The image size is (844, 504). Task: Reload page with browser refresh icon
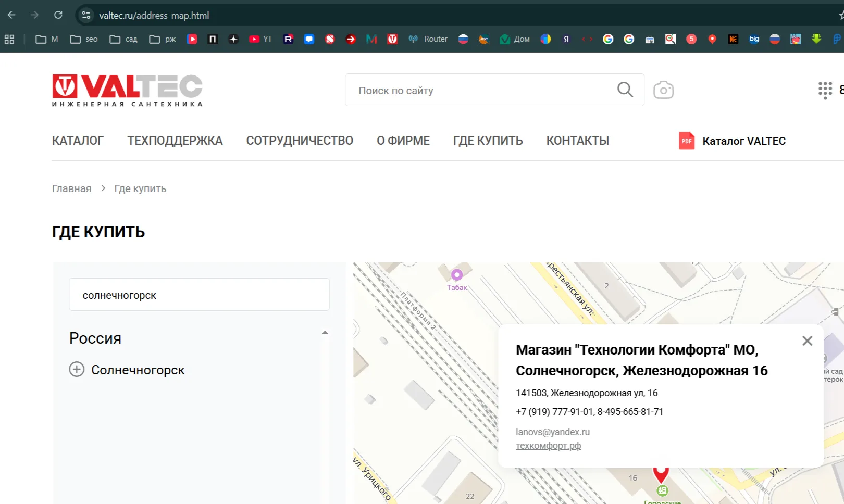click(x=58, y=15)
